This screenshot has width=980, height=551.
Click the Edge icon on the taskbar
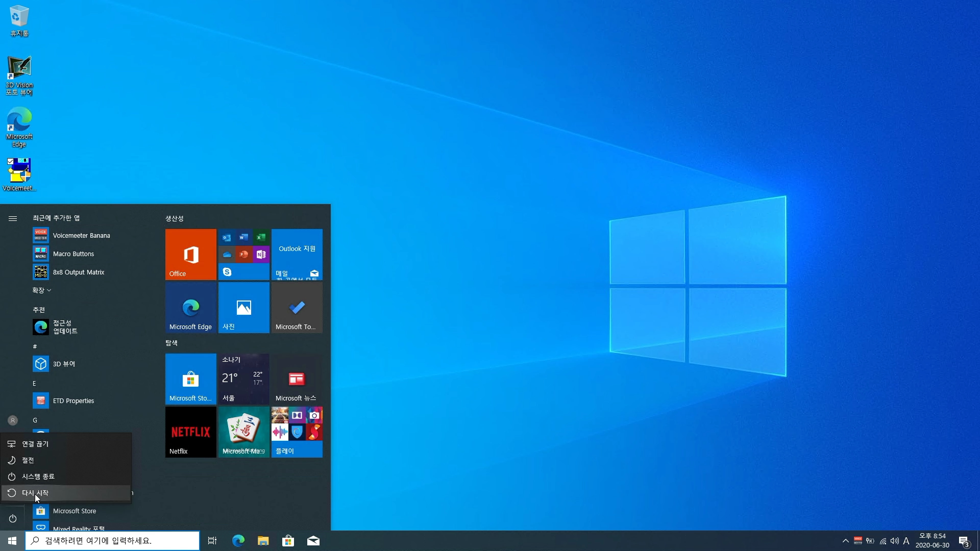coord(238,541)
